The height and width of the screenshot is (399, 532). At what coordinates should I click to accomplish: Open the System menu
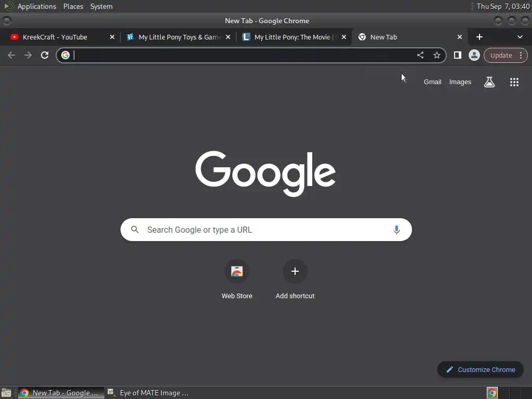(101, 6)
